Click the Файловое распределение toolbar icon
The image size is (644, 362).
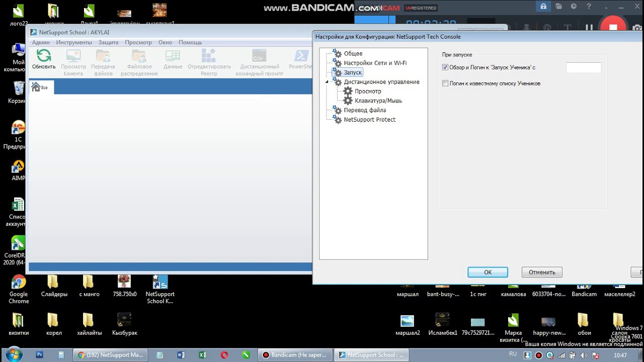[x=139, y=56]
